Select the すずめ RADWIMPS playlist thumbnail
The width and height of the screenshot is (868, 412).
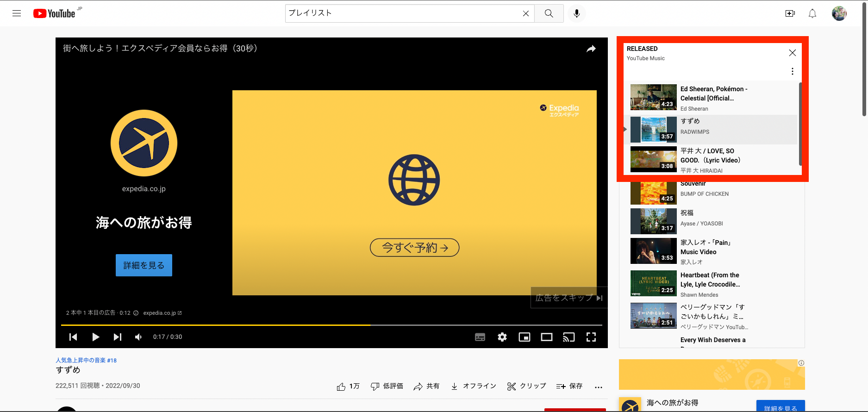click(654, 130)
